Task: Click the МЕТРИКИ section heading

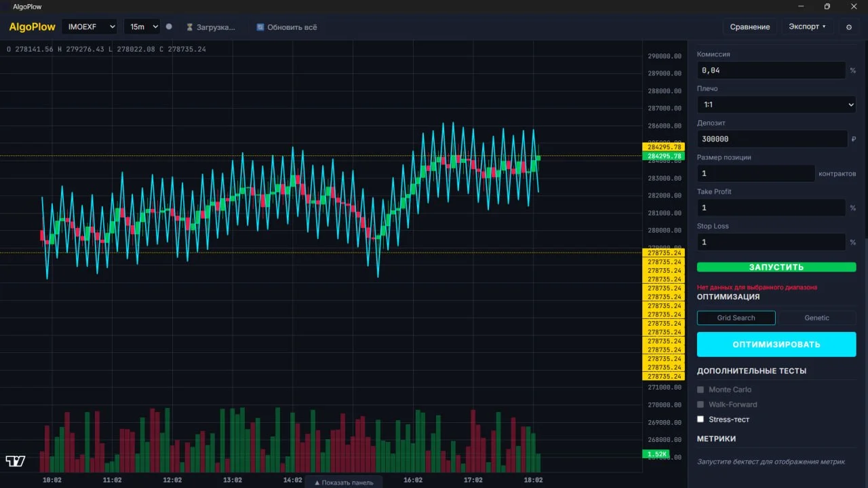Action: 716,439
